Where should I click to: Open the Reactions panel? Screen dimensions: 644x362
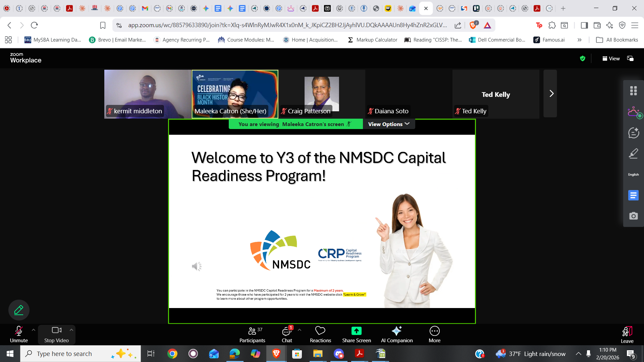[x=320, y=335]
